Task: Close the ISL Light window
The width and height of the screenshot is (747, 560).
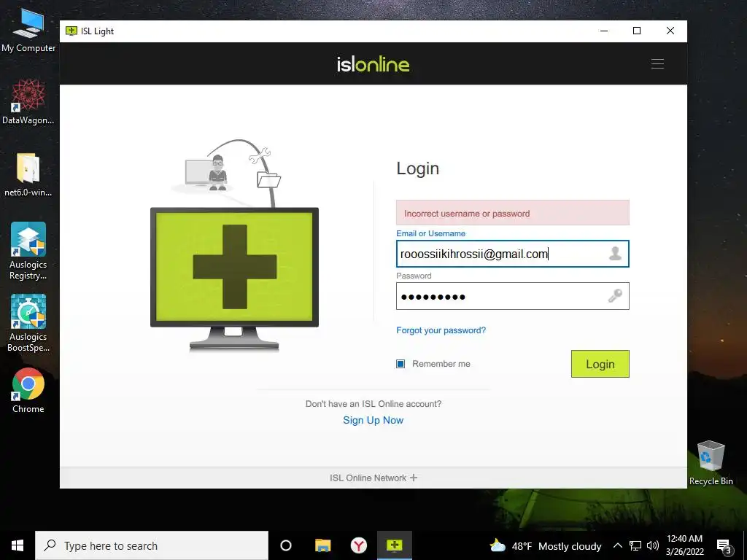Action: [670, 31]
